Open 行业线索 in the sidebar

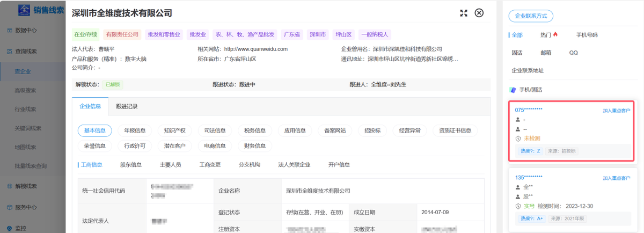click(x=25, y=109)
